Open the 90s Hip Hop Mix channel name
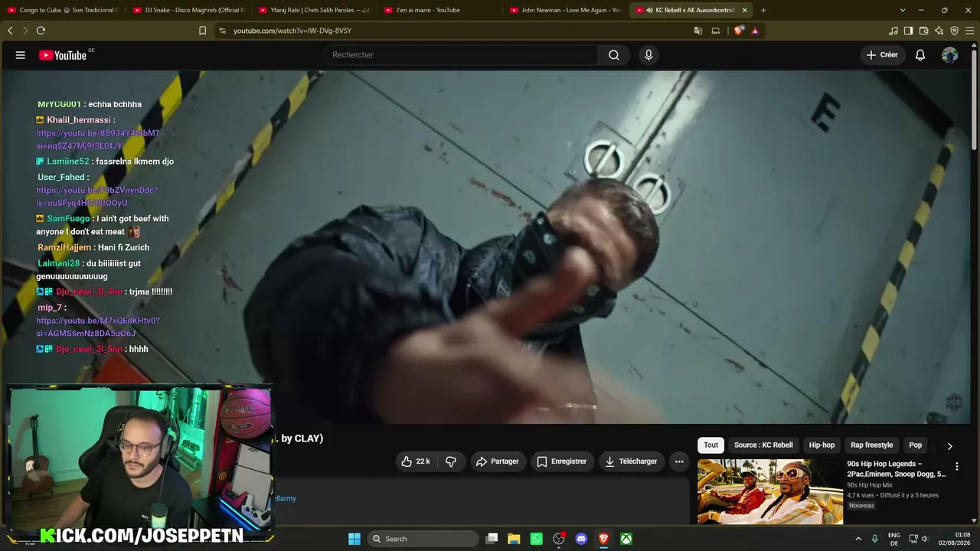 [x=870, y=485]
